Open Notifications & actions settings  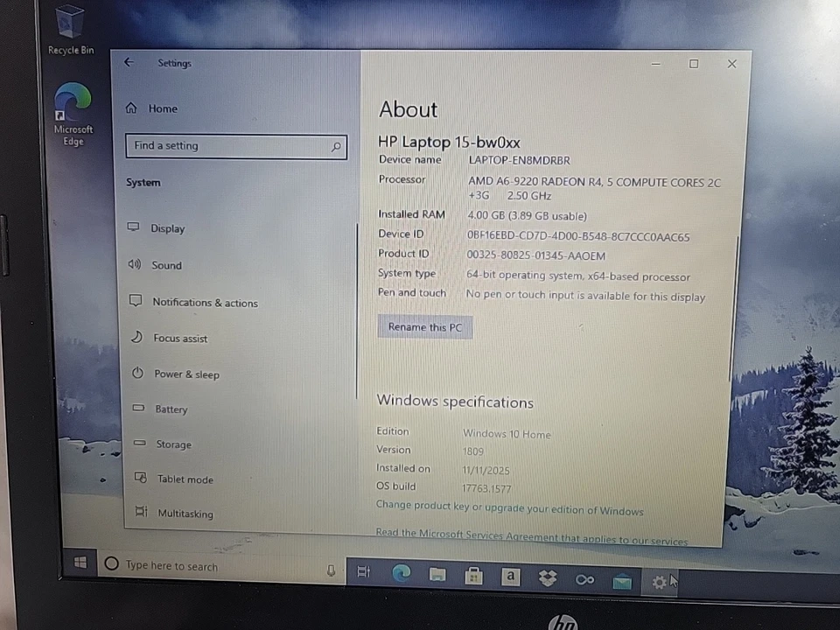point(205,302)
